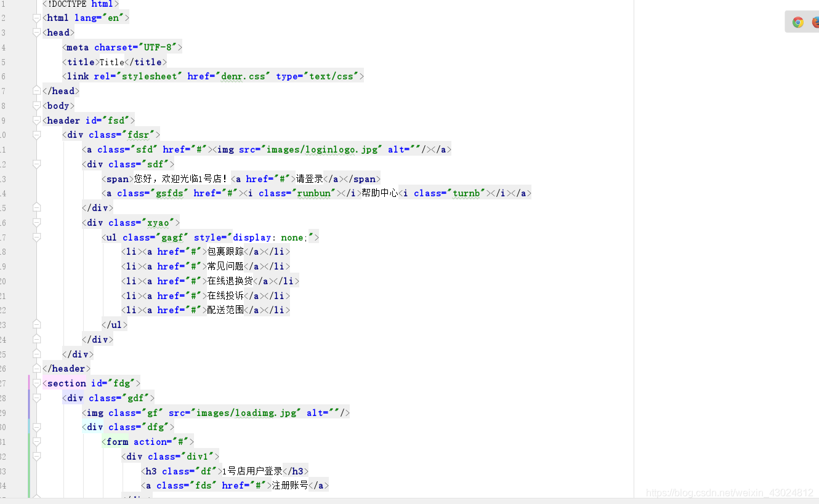The image size is (819, 504).
Task: Click the id value "fdg" on section
Action: coord(121,383)
